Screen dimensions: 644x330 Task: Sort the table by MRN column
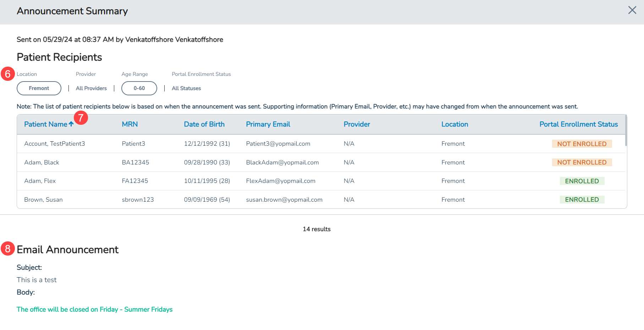coord(130,124)
